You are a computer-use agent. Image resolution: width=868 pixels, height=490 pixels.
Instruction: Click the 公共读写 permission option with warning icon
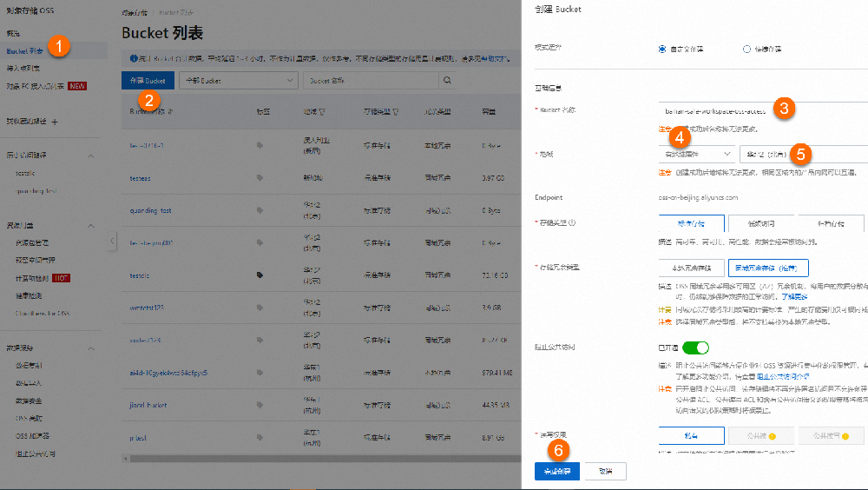pyautogui.click(x=831, y=435)
